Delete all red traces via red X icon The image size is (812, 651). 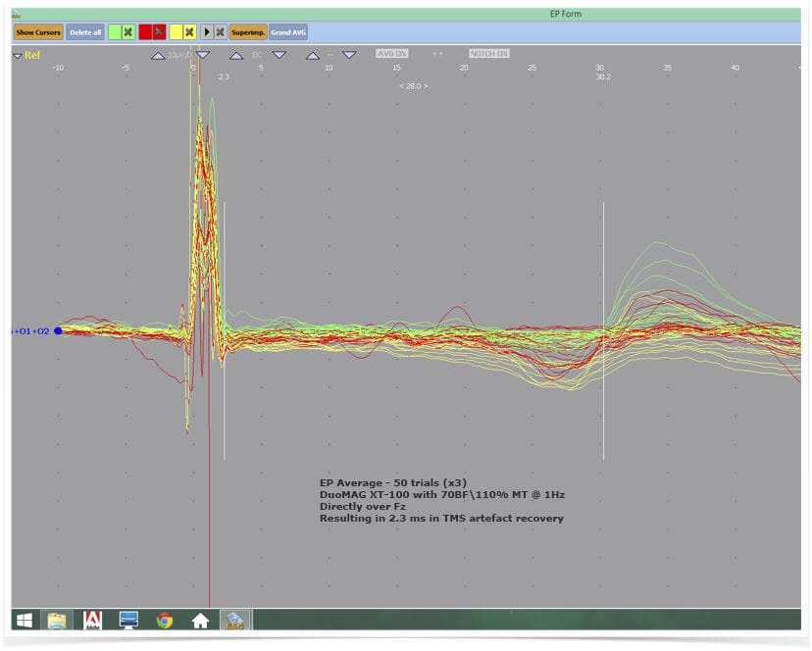[159, 32]
